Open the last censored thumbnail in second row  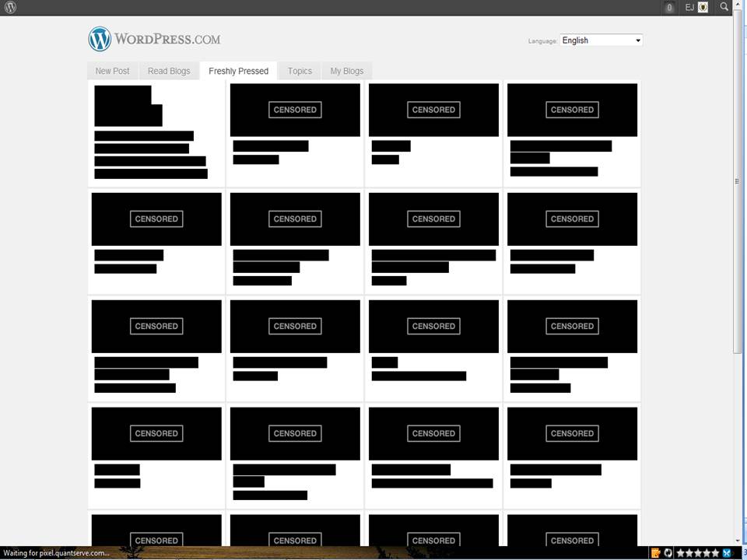[x=572, y=219]
